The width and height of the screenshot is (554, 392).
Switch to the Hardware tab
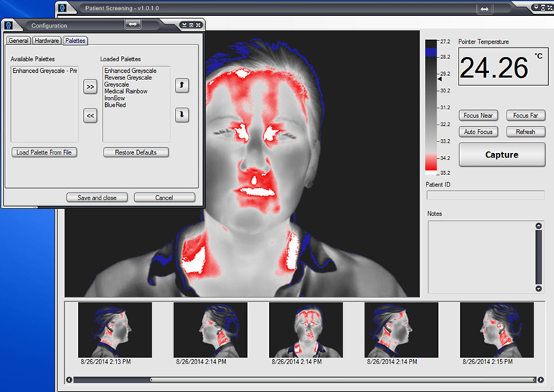[47, 41]
